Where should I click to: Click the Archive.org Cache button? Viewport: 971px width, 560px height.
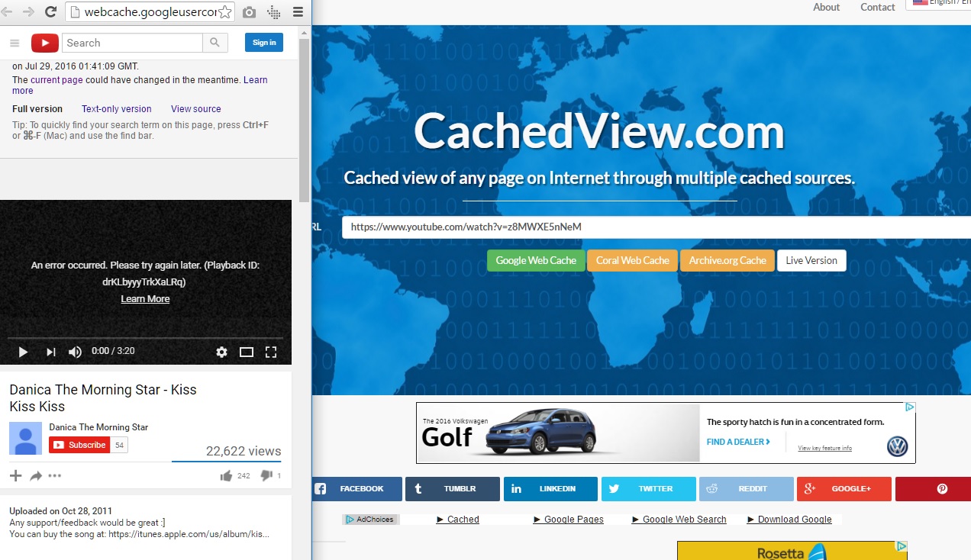(727, 260)
